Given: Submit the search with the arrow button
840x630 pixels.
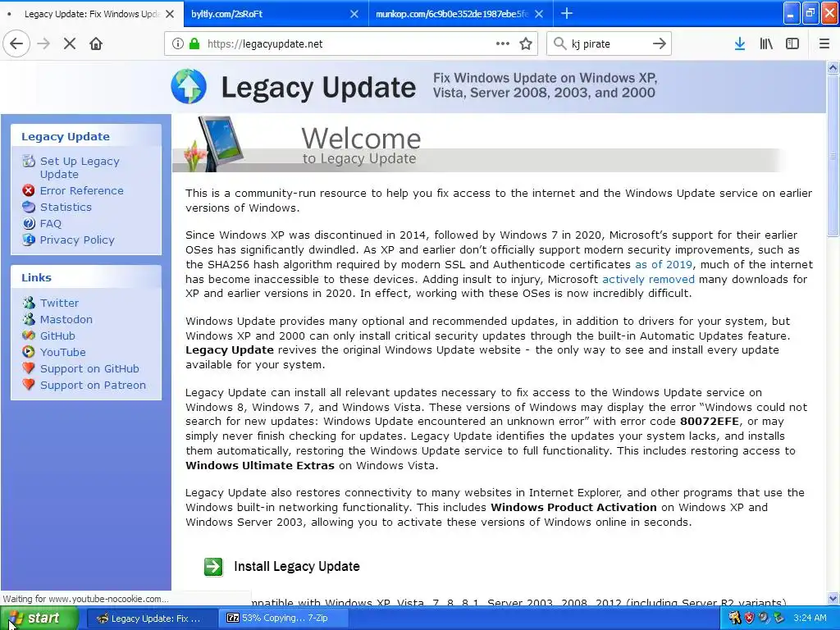Looking at the screenshot, I should pos(660,44).
